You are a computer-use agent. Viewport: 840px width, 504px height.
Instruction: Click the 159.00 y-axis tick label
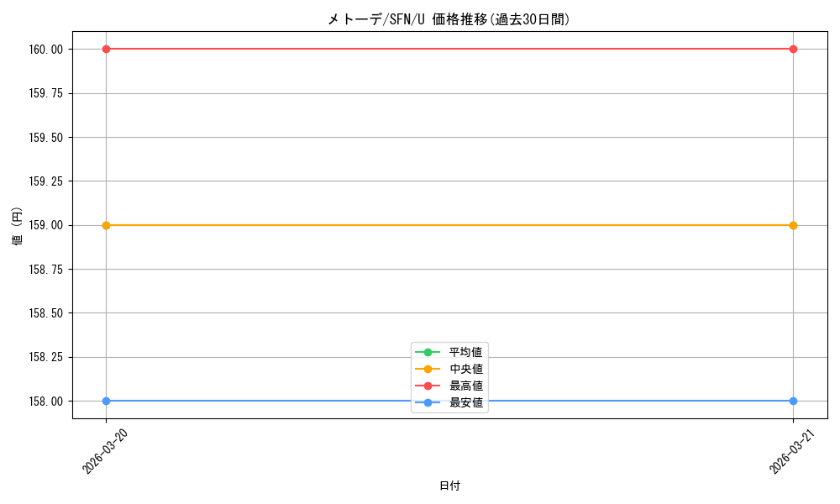(45, 225)
